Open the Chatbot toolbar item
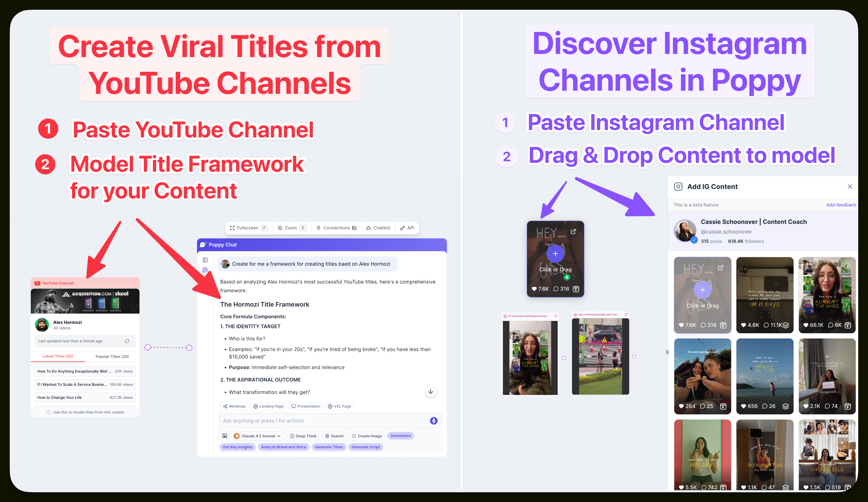The height and width of the screenshot is (502, 868). click(378, 228)
